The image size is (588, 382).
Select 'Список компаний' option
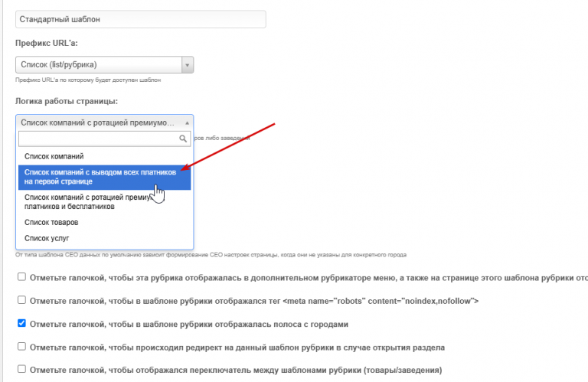tap(105, 156)
